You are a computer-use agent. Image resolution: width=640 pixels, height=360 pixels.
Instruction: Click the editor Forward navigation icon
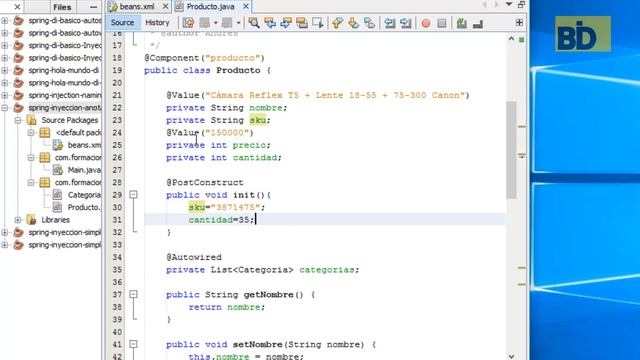pos(227,23)
